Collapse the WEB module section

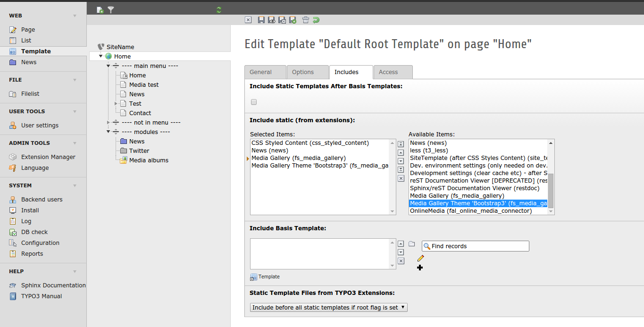pyautogui.click(x=75, y=16)
